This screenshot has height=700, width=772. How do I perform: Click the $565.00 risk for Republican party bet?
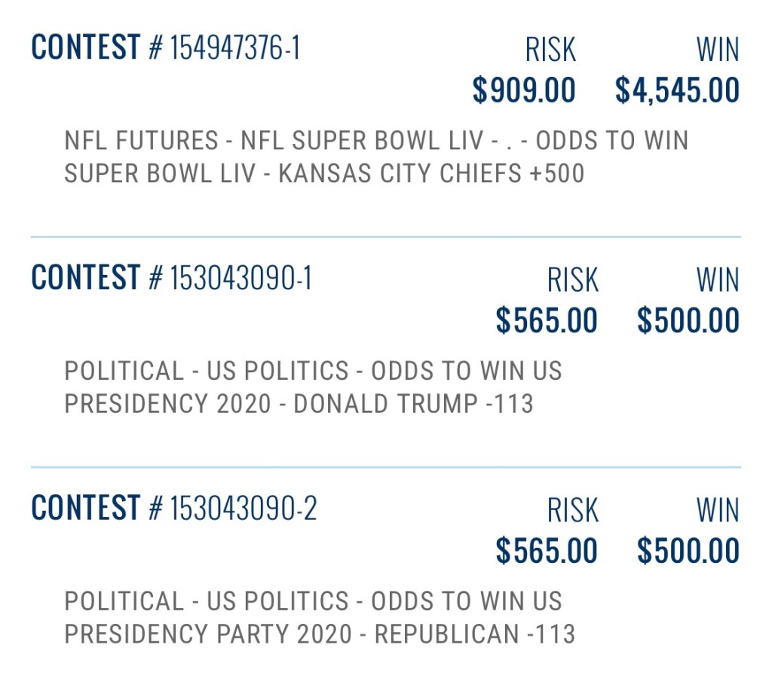[547, 552]
